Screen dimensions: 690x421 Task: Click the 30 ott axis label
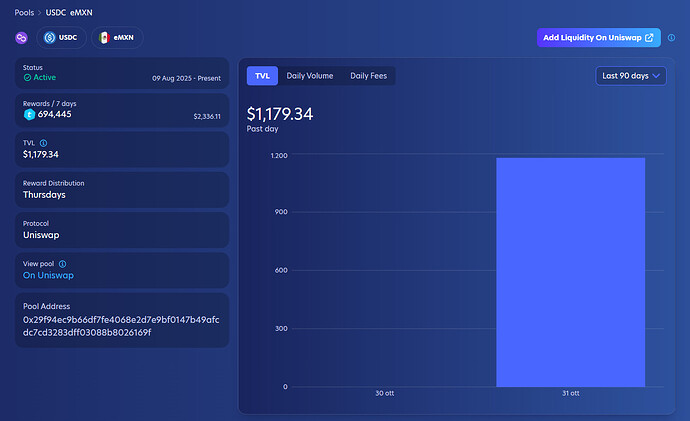pos(385,393)
